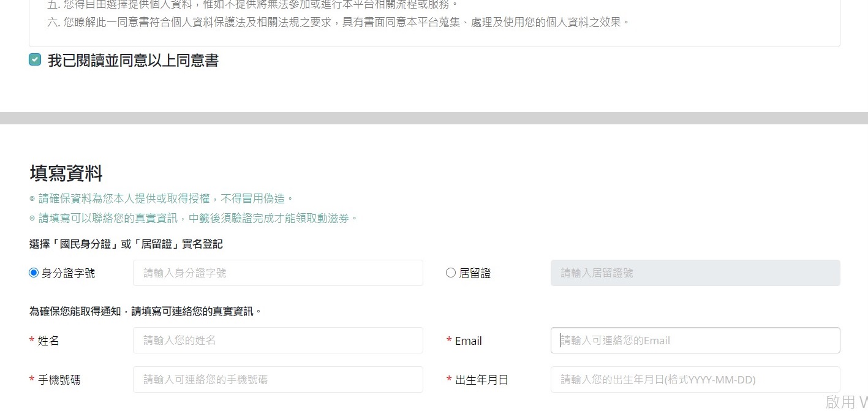Focus the 請輸入身分證字號 input field
The height and width of the screenshot is (411, 868).
[278, 273]
